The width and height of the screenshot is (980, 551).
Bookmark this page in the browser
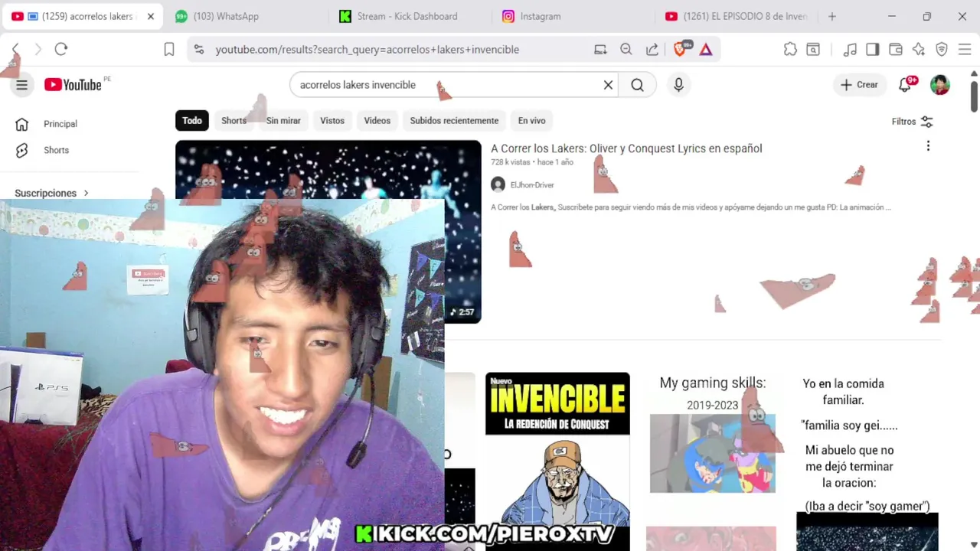(x=169, y=50)
